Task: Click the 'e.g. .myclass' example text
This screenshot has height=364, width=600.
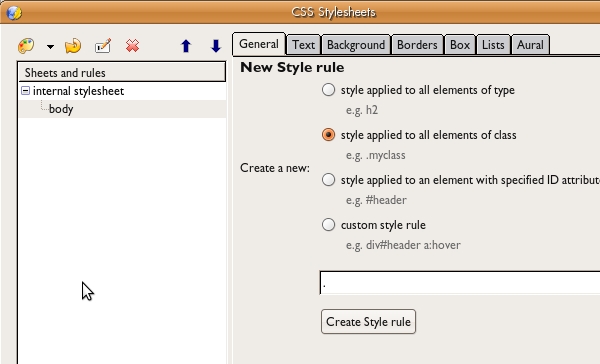Action: (376, 155)
